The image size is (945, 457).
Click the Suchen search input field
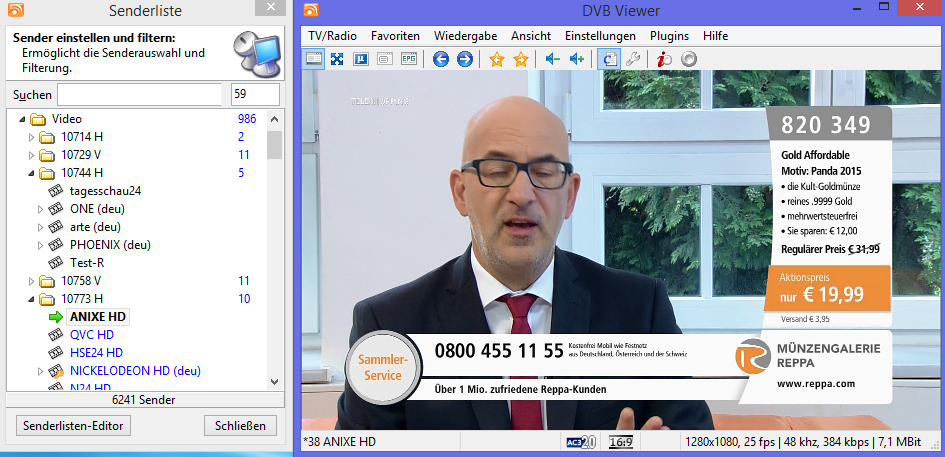[x=139, y=94]
